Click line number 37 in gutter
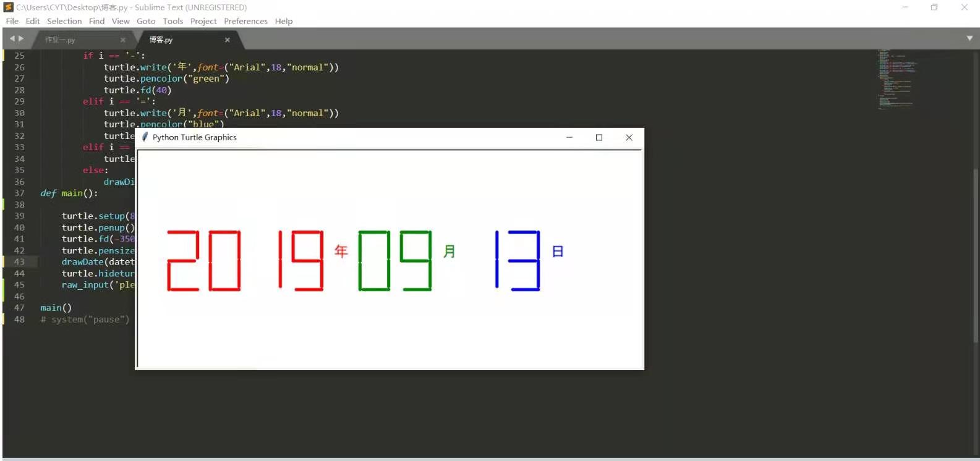 click(19, 193)
